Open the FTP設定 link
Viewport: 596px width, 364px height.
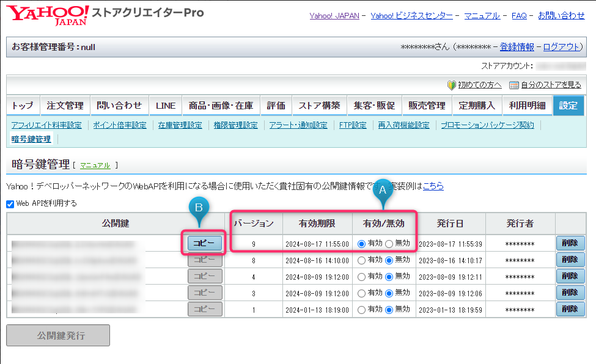353,125
